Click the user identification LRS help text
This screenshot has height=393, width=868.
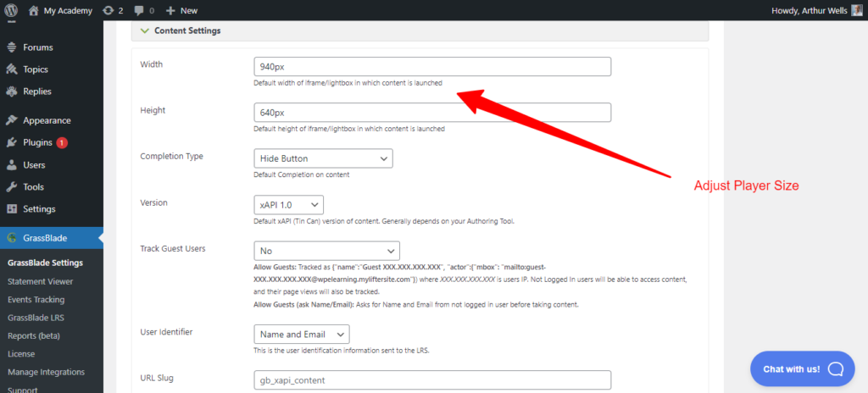[x=342, y=351]
